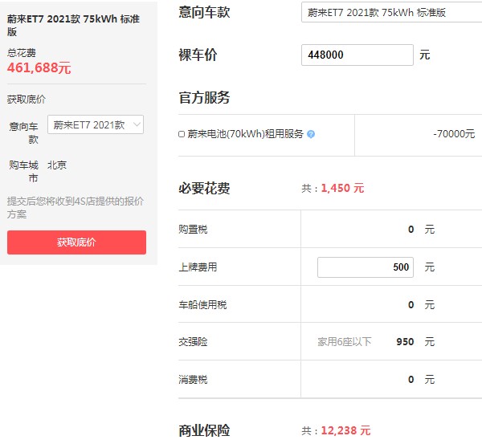Click the 裸车价 input field with 448000
Screen dimensions: 482x448
point(357,55)
